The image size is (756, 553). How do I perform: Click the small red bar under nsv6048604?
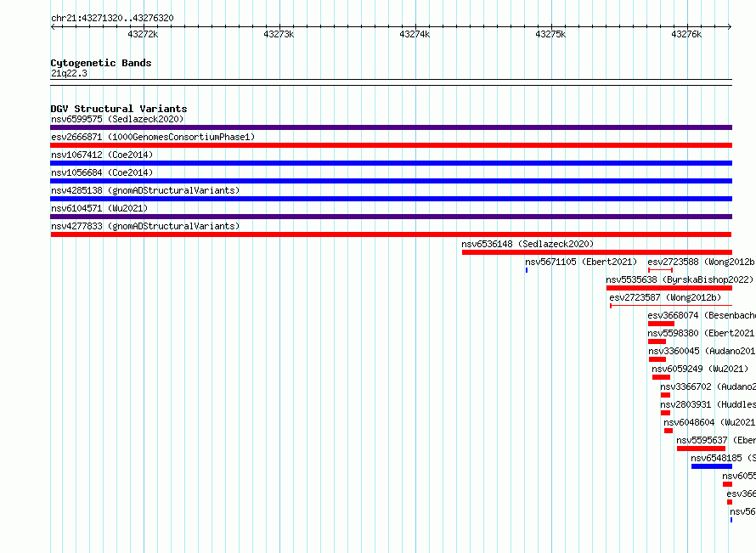(x=669, y=431)
